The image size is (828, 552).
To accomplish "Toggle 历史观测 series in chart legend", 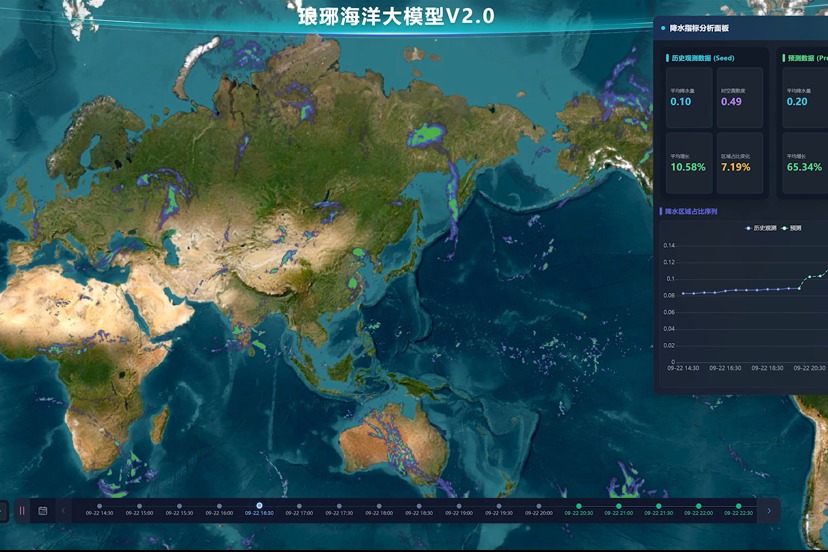I will pyautogui.click(x=761, y=228).
